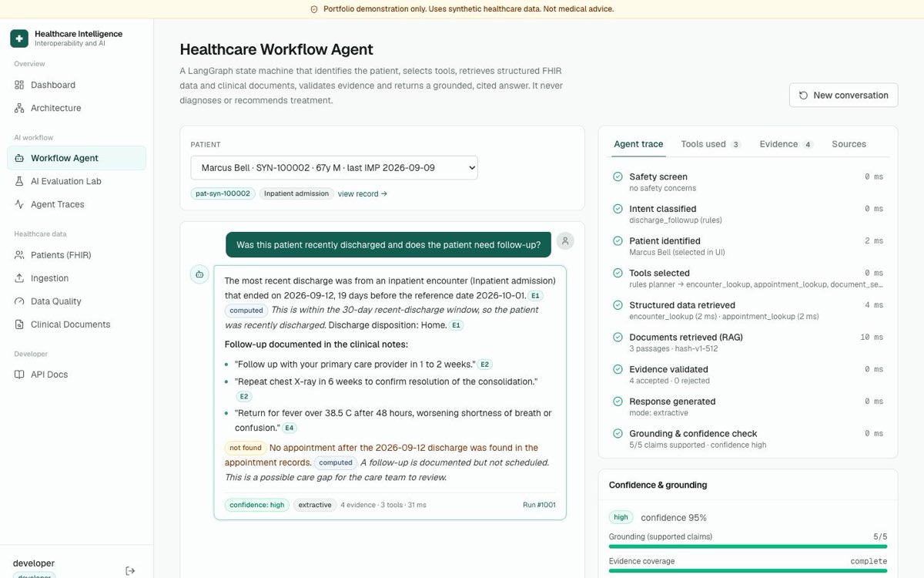Click the Run #1001 label

pos(539,505)
